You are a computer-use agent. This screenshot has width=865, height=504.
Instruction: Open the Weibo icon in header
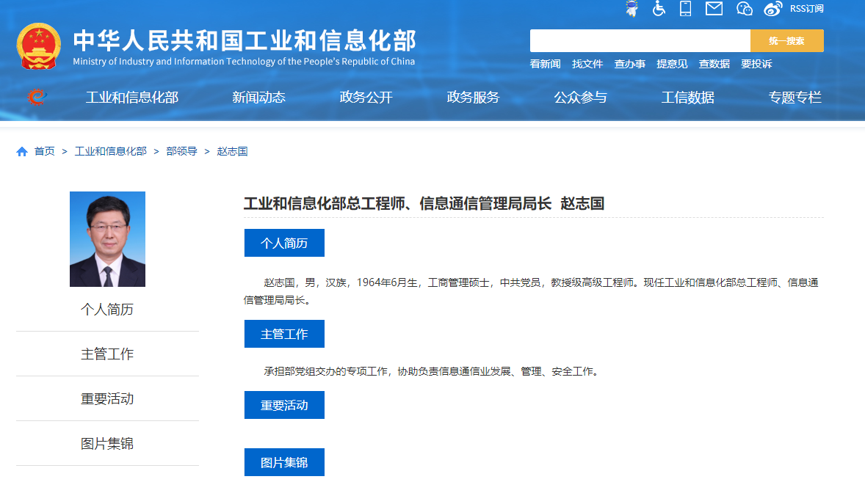772,9
